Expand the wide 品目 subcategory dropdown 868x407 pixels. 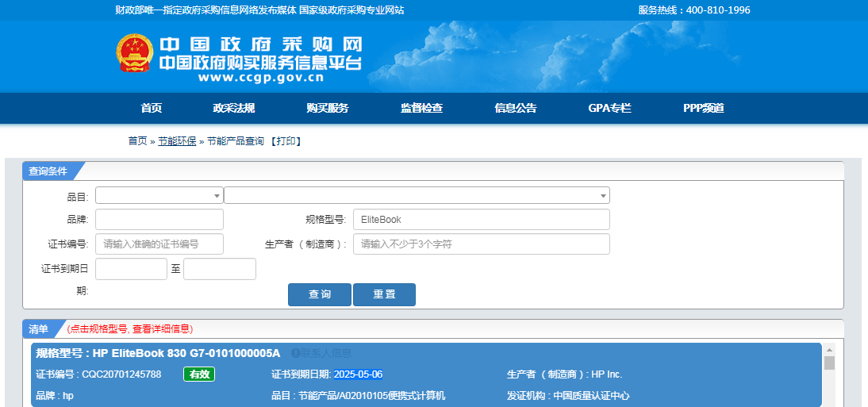click(417, 195)
